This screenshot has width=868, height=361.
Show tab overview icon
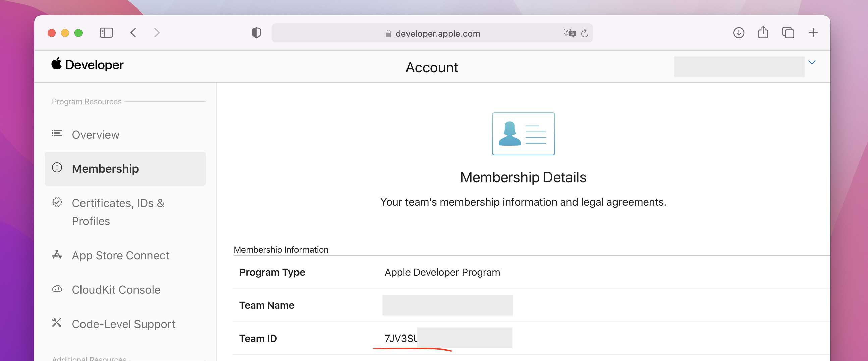tap(788, 33)
